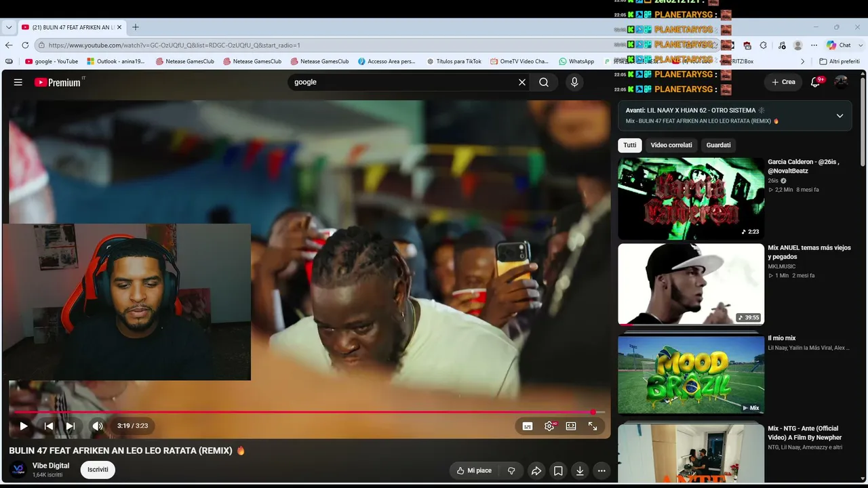Seek on the red video progress bar
The height and width of the screenshot is (488, 868).
coord(309,412)
